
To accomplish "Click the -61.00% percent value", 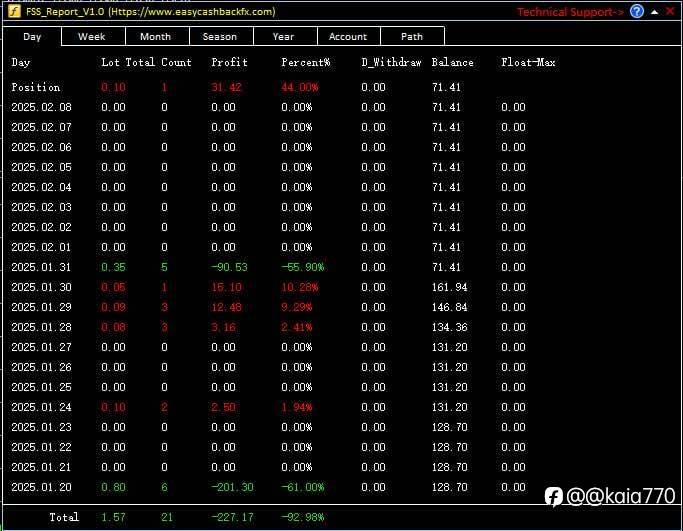I will point(303,487).
